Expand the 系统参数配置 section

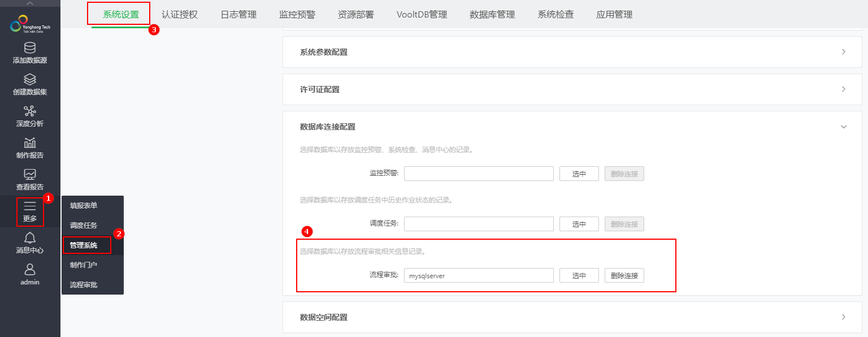tap(843, 52)
